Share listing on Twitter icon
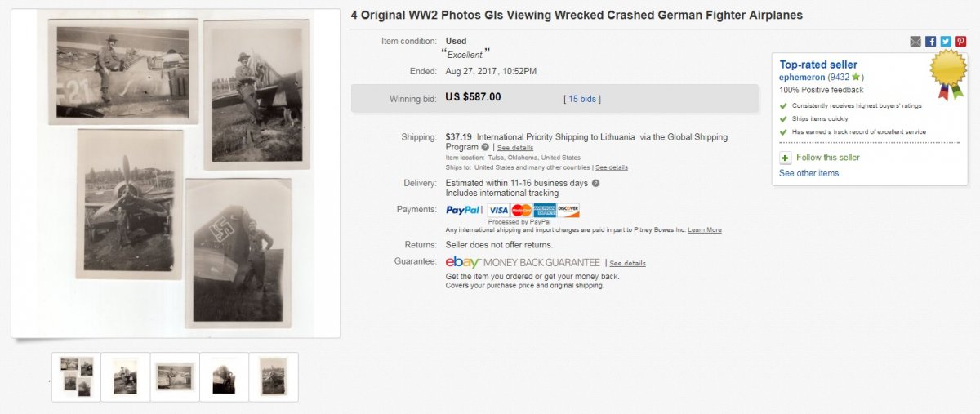980x414 pixels. pos(945,42)
